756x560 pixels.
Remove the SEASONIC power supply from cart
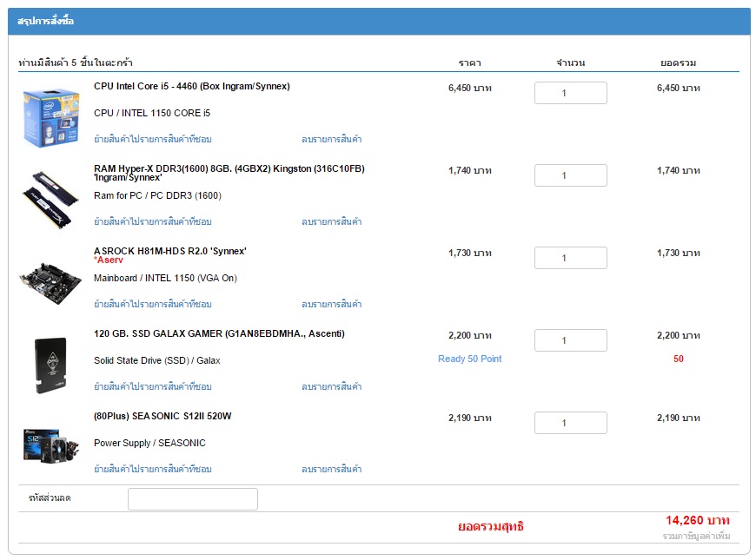pos(332,469)
